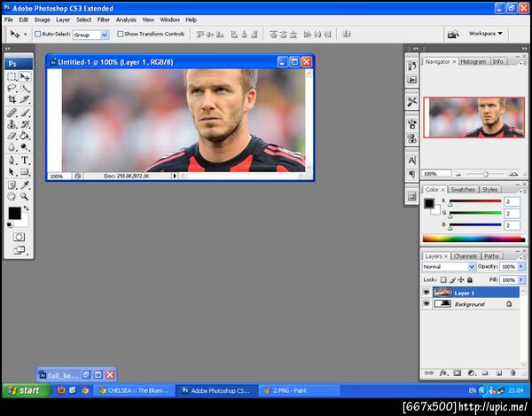532x416 pixels.
Task: Open the Image menu
Action: 42,20
